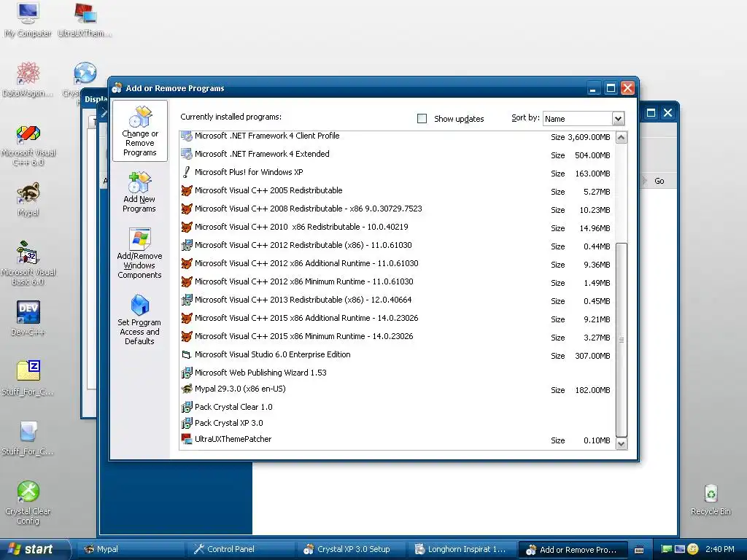Select Dev-C++ desktop icon

click(28, 318)
